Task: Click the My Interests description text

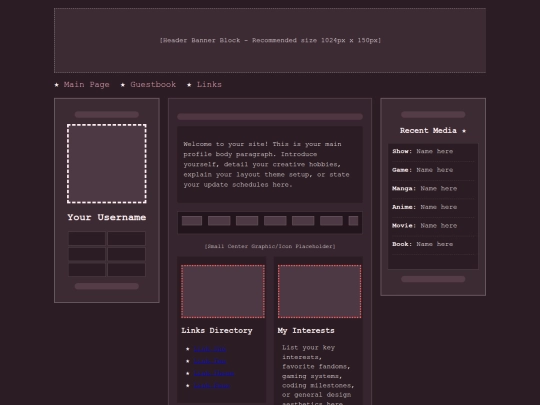Action: (318, 375)
